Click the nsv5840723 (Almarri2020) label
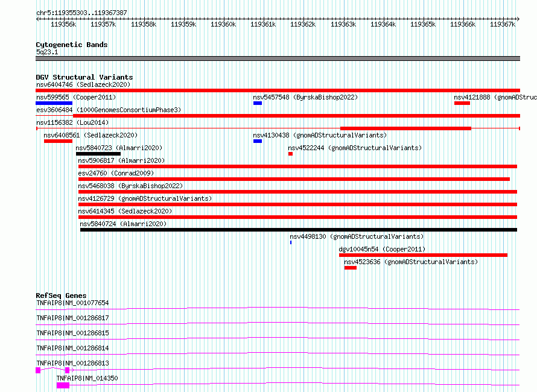 [x=119, y=148]
